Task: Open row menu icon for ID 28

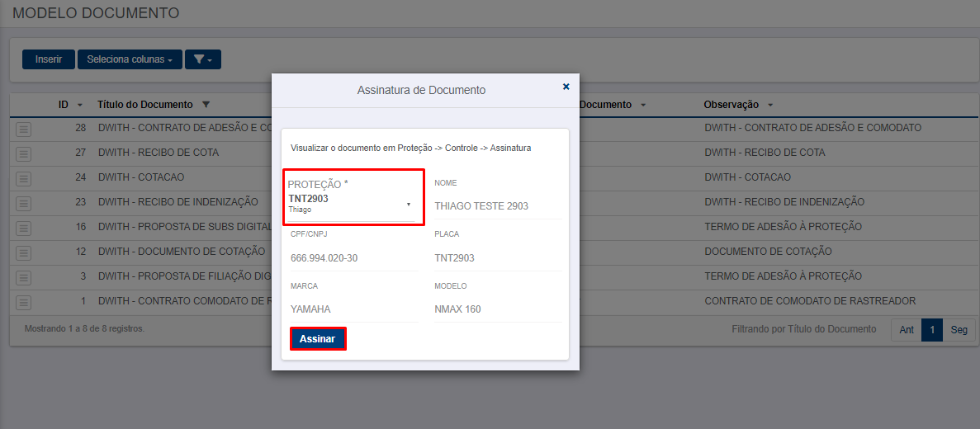Action: (x=24, y=129)
